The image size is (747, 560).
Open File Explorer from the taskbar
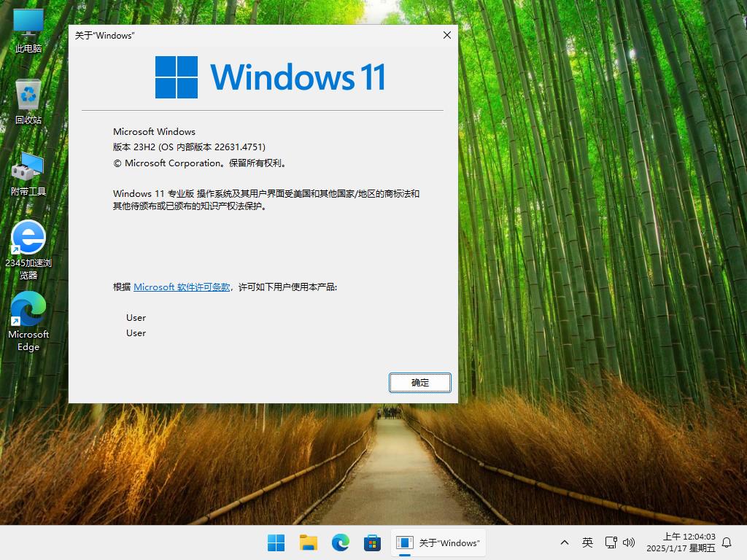click(x=309, y=542)
